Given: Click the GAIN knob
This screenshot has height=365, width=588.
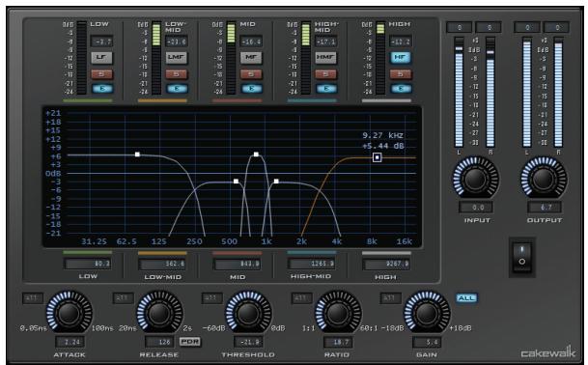Looking at the screenshot, I should tap(427, 313).
